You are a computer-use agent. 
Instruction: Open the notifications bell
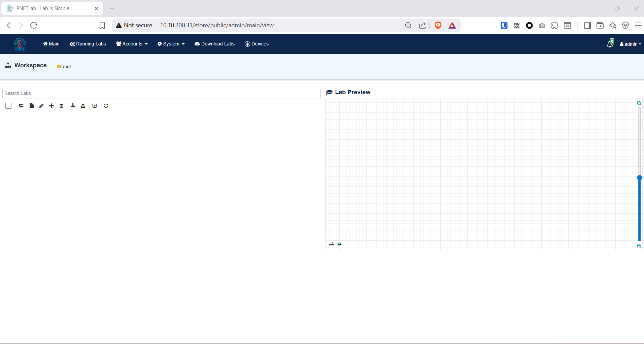tap(610, 43)
